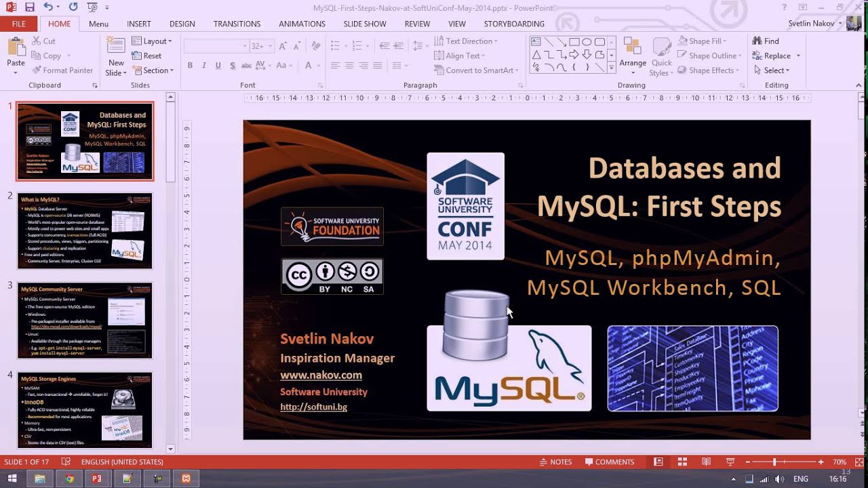The image size is (868, 488).
Task: Start Slide Show from status bar icon
Action: (x=730, y=462)
